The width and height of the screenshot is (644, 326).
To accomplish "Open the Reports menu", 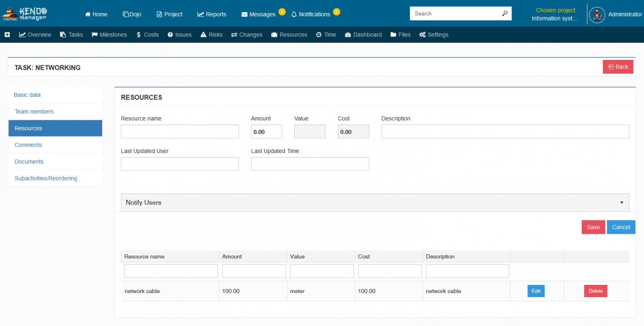I will pos(212,14).
